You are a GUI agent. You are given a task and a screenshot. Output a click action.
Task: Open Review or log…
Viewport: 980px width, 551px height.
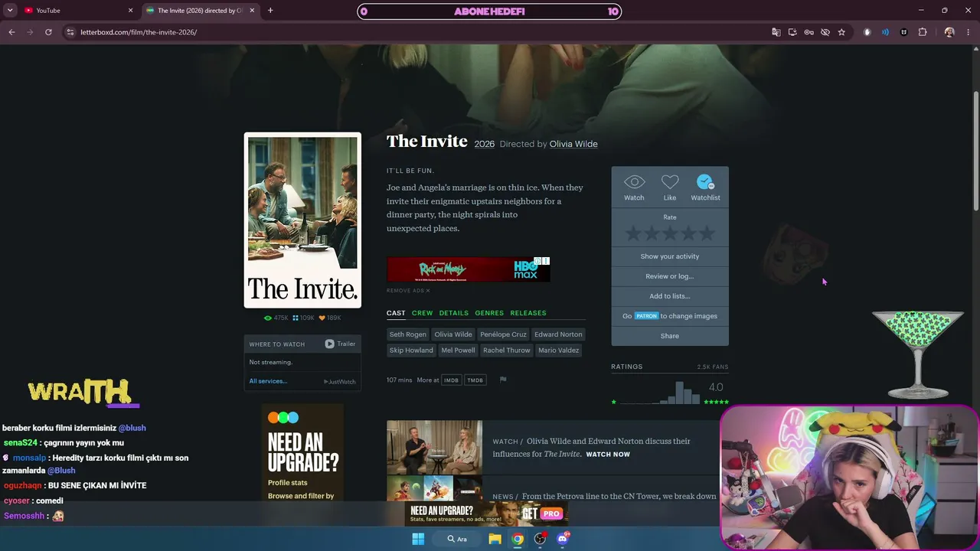(x=670, y=276)
